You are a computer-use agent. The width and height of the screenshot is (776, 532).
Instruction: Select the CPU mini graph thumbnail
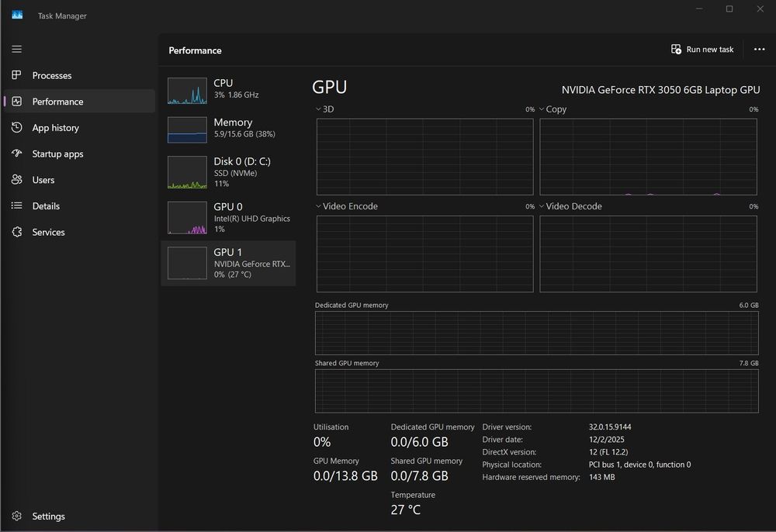pyautogui.click(x=187, y=91)
